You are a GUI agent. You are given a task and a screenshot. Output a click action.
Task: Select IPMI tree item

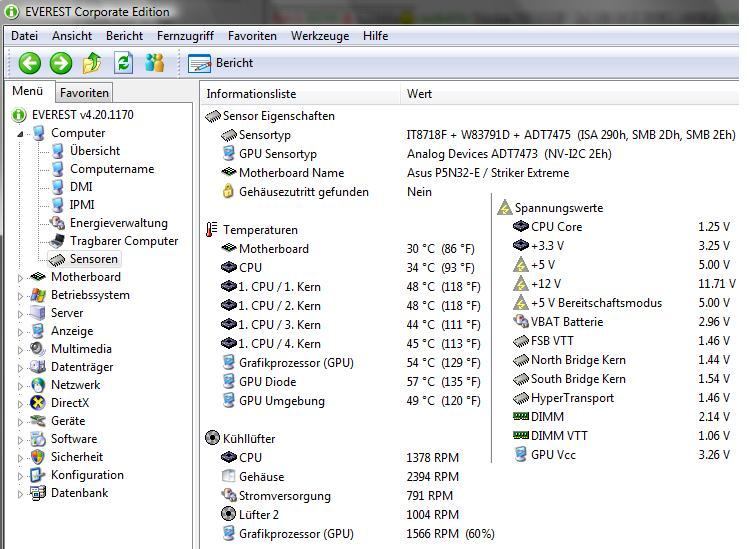[82, 205]
